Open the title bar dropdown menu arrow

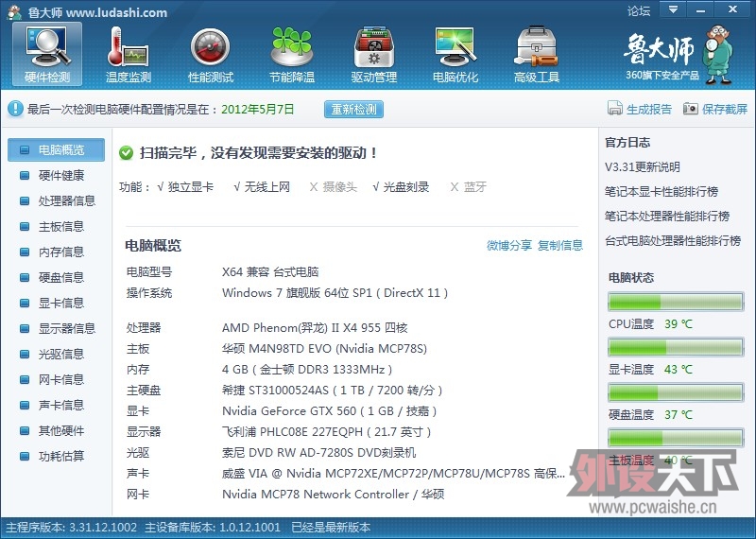coord(673,9)
